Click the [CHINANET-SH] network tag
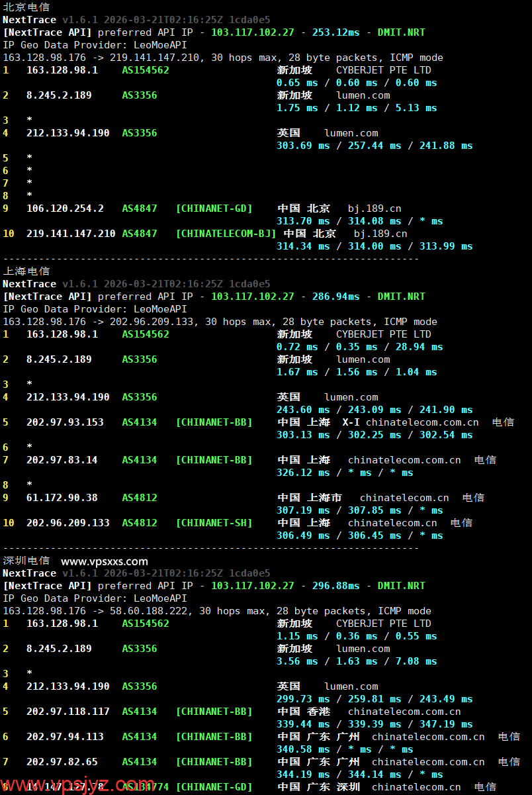The image size is (532, 795). (214, 523)
